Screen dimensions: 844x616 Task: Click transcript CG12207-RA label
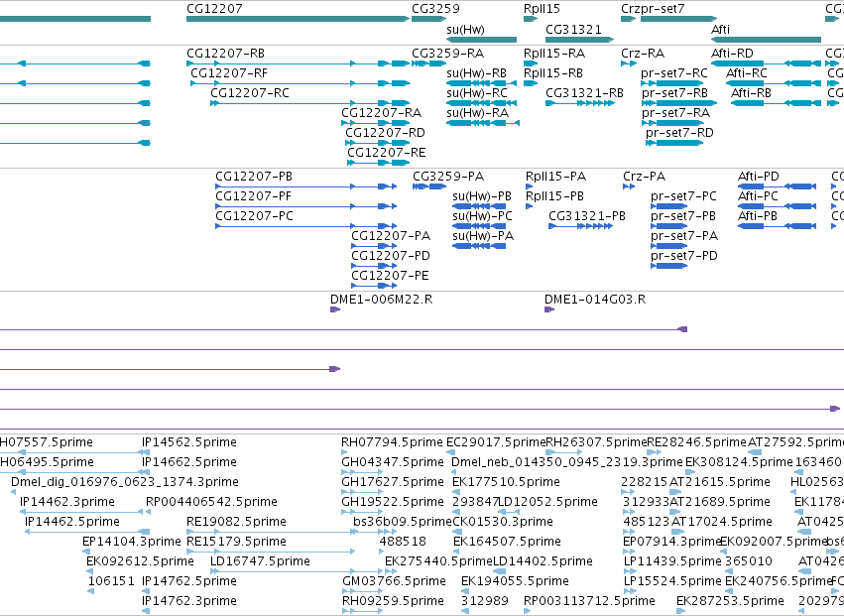(381, 113)
